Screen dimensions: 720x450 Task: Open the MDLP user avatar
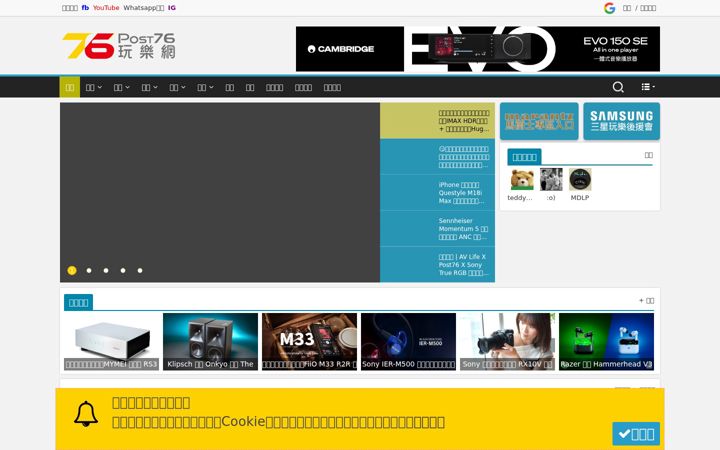tap(580, 179)
